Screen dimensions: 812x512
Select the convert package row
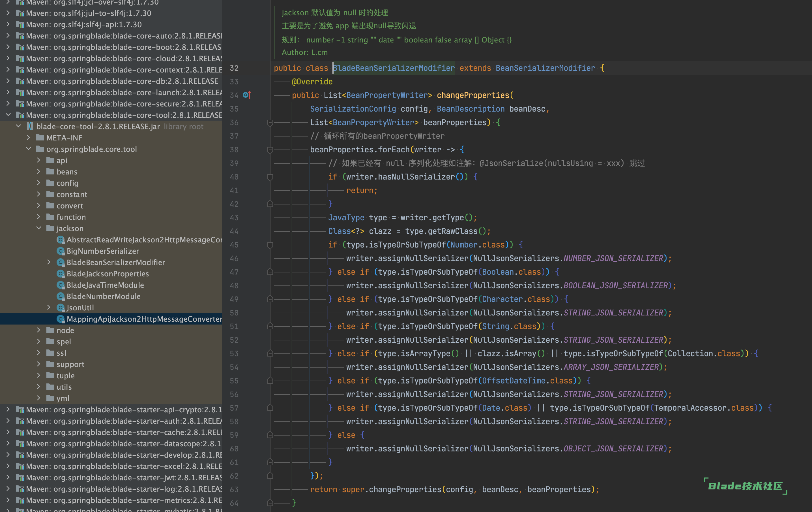111,206
